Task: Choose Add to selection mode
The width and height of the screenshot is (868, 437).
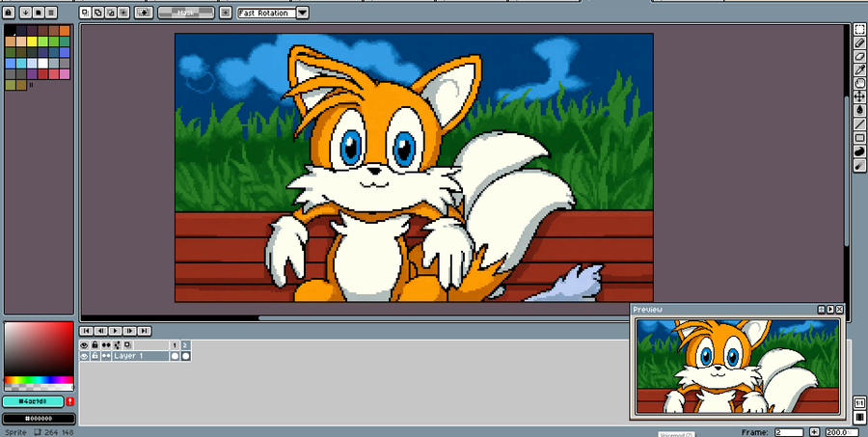Action: (x=98, y=13)
